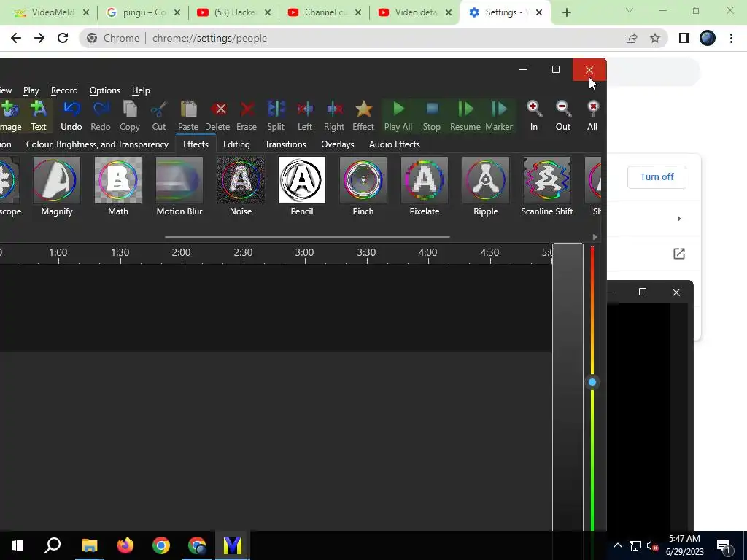This screenshot has width=747, height=560.
Task: Stop playback with the Stop button
Action: tap(432, 116)
